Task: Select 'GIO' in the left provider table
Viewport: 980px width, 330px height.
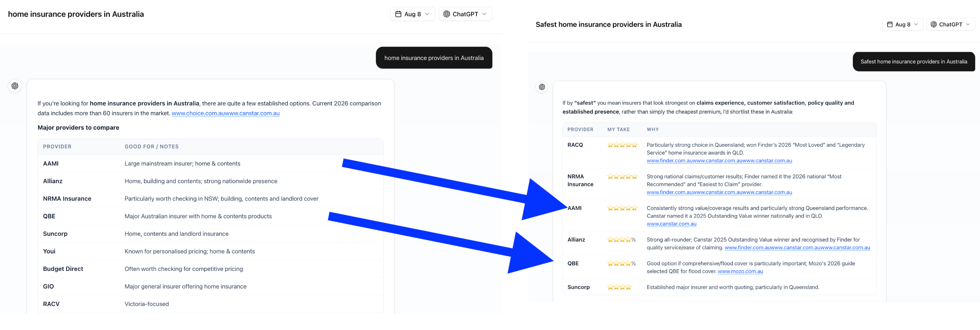Action: point(48,286)
